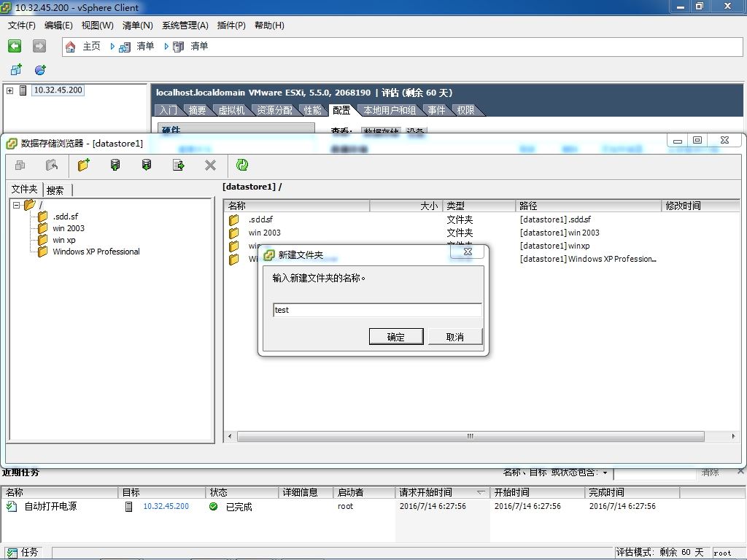
Task: Click the grayed go-up-one-level folder icon
Action: click(52, 166)
